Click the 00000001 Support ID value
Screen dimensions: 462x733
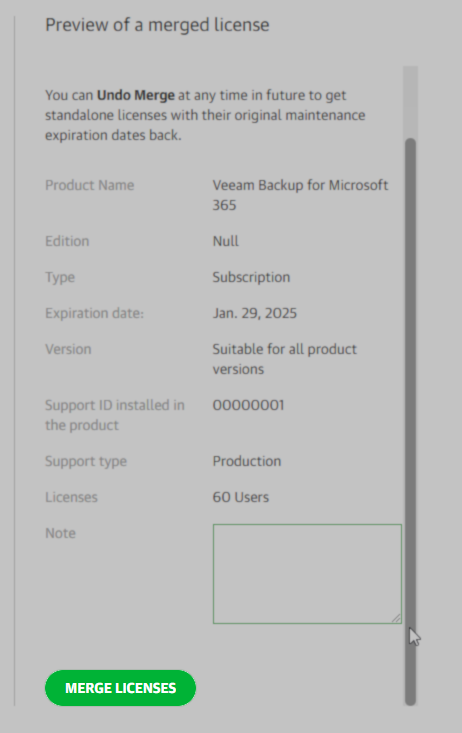(248, 405)
